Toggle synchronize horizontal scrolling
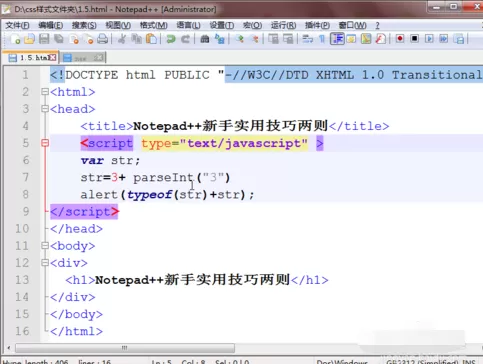Image resolution: width=483 pixels, height=364 pixels. click(288, 39)
